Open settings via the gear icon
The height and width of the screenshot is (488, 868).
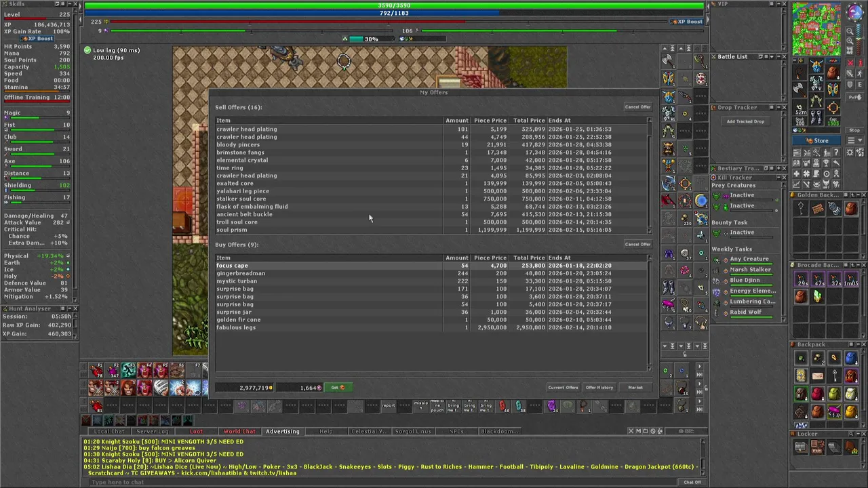(850, 152)
